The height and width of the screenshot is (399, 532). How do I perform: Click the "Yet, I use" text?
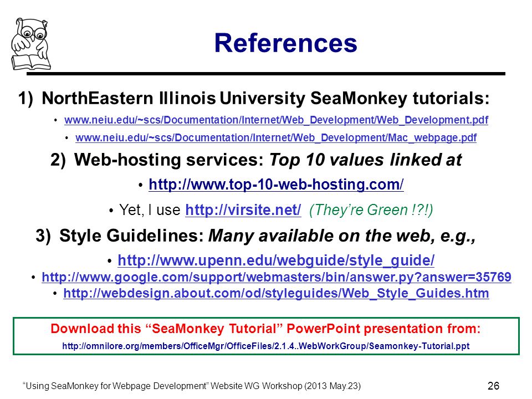[x=150, y=210]
